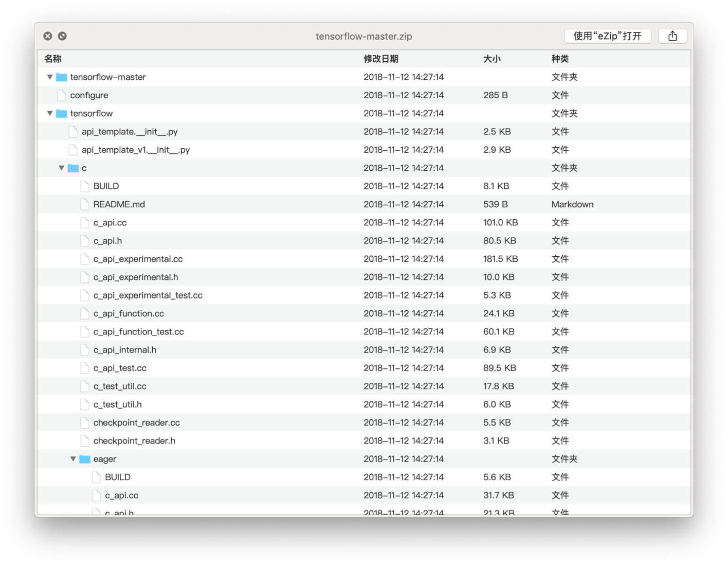Collapse the tensorflow-master folder
728x566 pixels.
pos(49,77)
